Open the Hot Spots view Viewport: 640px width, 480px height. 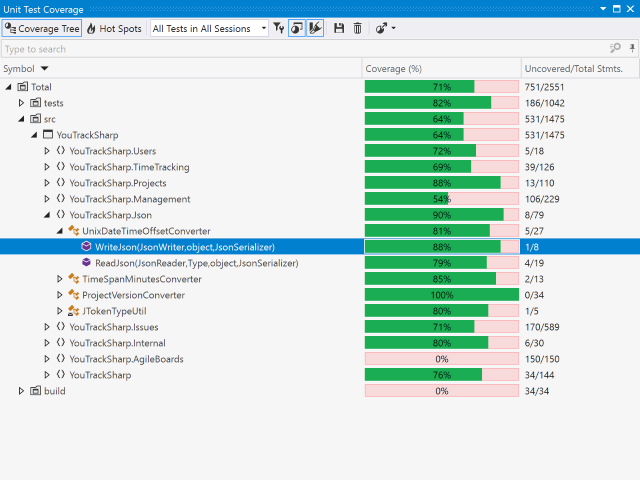pos(114,29)
